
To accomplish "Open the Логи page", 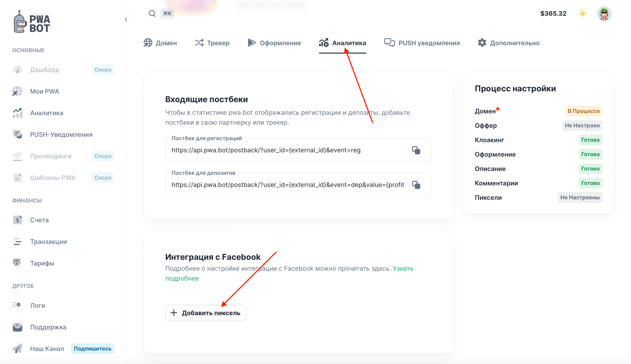I will [38, 305].
